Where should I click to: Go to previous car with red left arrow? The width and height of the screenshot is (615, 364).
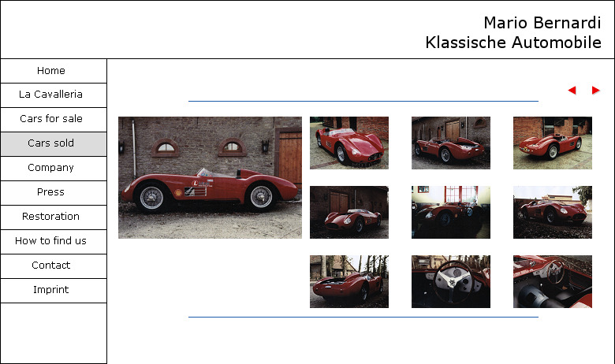click(572, 91)
